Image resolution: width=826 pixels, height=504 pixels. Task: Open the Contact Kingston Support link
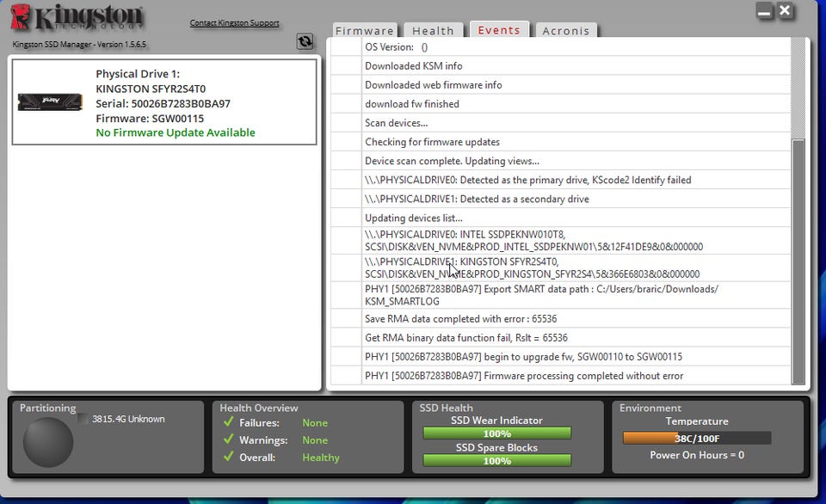[234, 22]
